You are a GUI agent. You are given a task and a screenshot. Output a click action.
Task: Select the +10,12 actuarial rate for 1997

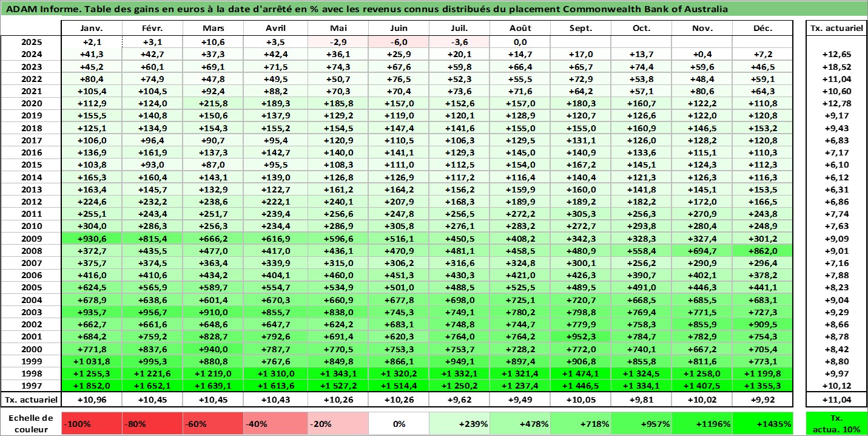836,386
